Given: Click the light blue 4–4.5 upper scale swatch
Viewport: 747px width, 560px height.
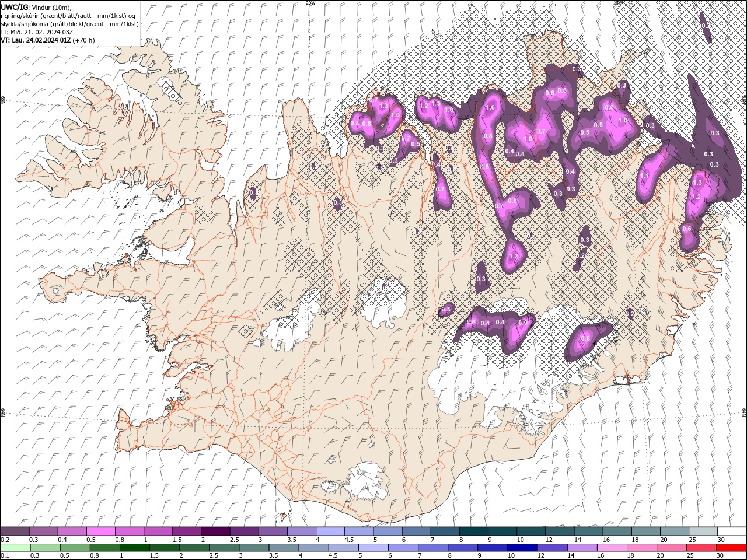Looking at the screenshot, I should (x=330, y=531).
